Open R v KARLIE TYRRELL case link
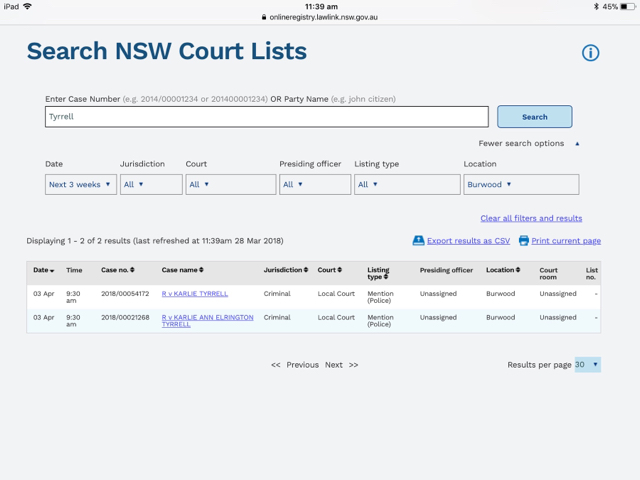Image resolution: width=640 pixels, height=480 pixels. click(195, 294)
